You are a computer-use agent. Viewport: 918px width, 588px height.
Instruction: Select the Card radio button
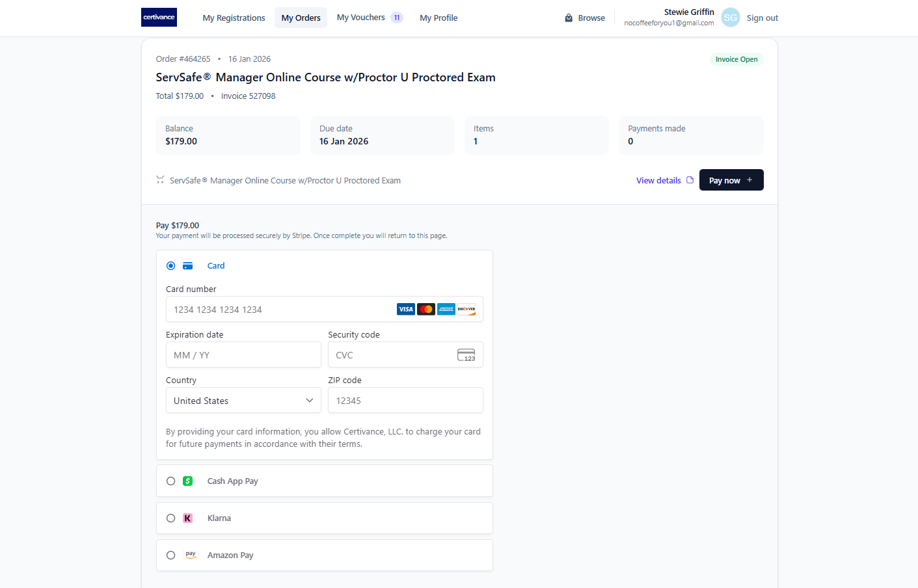[171, 265]
